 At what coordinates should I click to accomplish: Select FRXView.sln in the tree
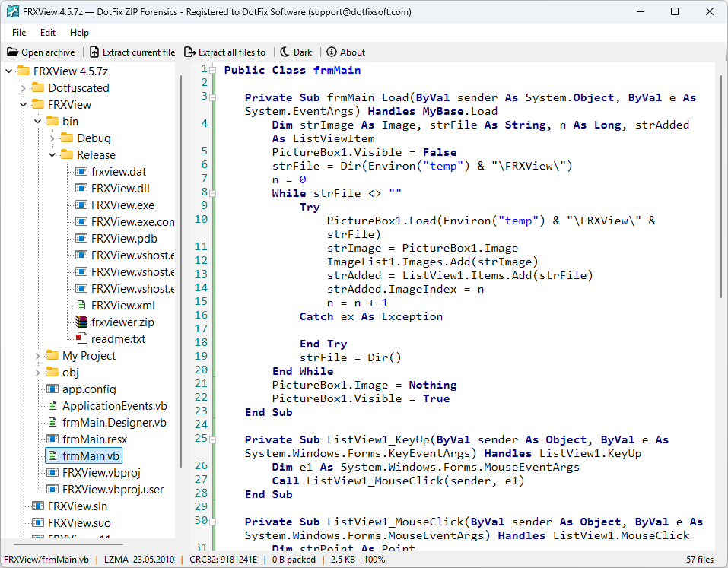coord(78,506)
